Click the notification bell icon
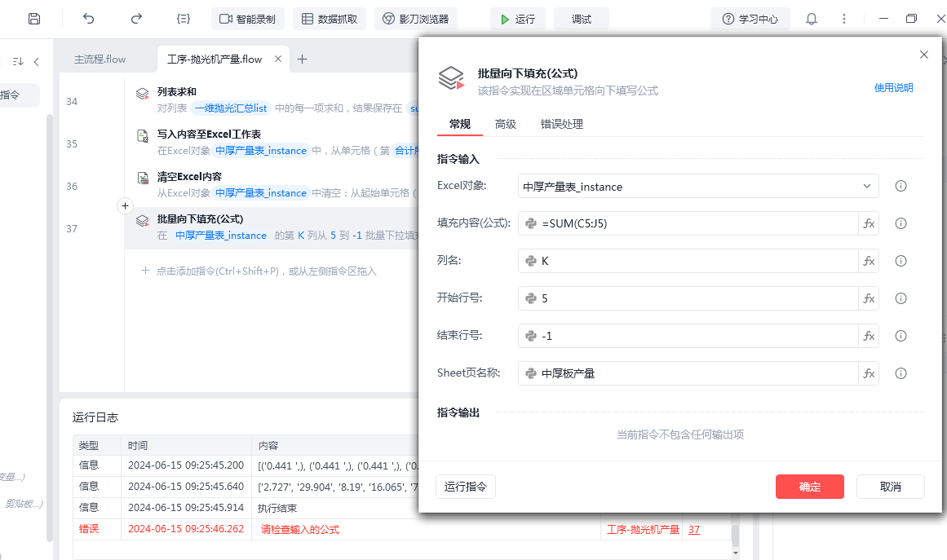The image size is (947, 560). pyautogui.click(x=811, y=19)
